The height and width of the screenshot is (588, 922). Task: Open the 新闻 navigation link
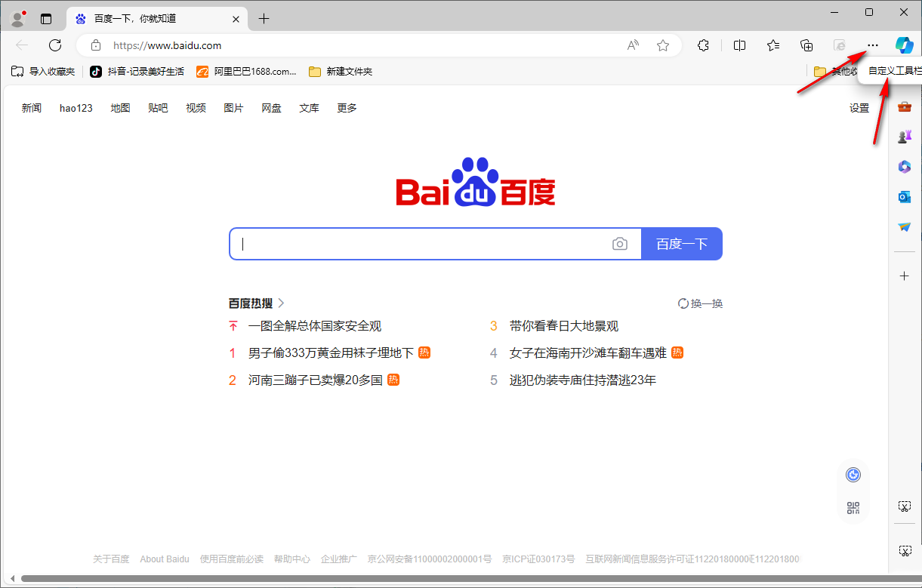(32, 108)
